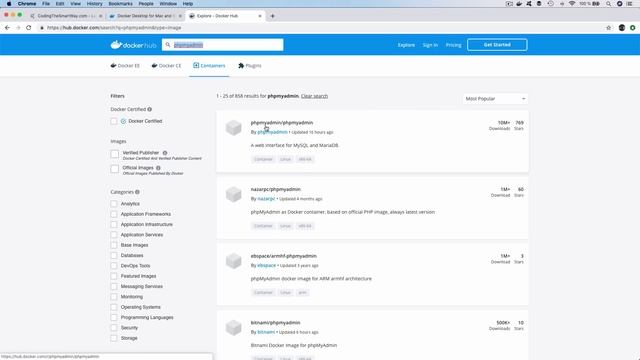The height and width of the screenshot is (360, 640).
Task: Click the Docker Hub logo
Action: [133, 45]
